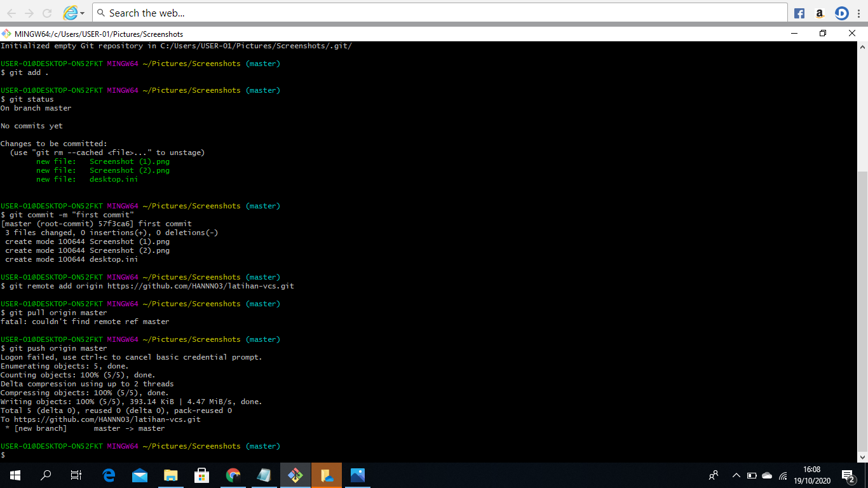Click the terminal scrollbar down arrow

(x=862, y=457)
